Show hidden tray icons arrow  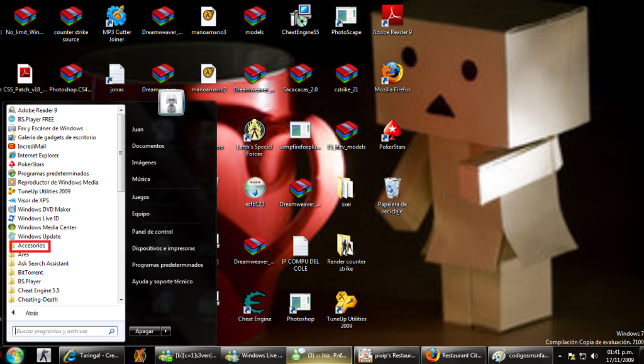560,356
